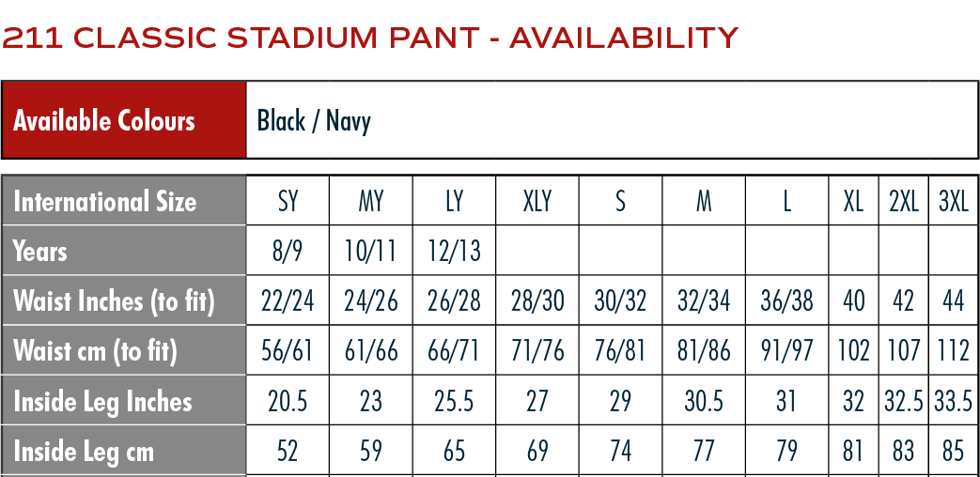Select the 36/38 waist inches cell
The image size is (980, 477).
pos(786,301)
